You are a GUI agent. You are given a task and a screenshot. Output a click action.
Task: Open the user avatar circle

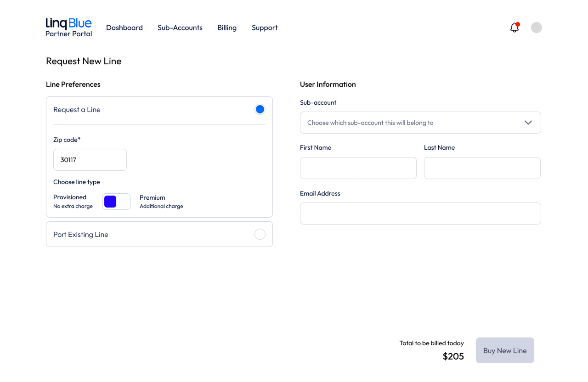point(537,28)
